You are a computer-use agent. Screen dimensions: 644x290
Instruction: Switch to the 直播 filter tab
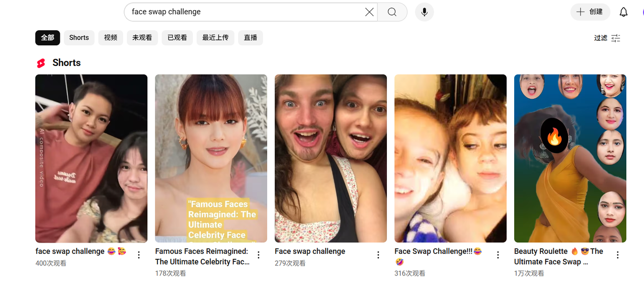click(250, 37)
